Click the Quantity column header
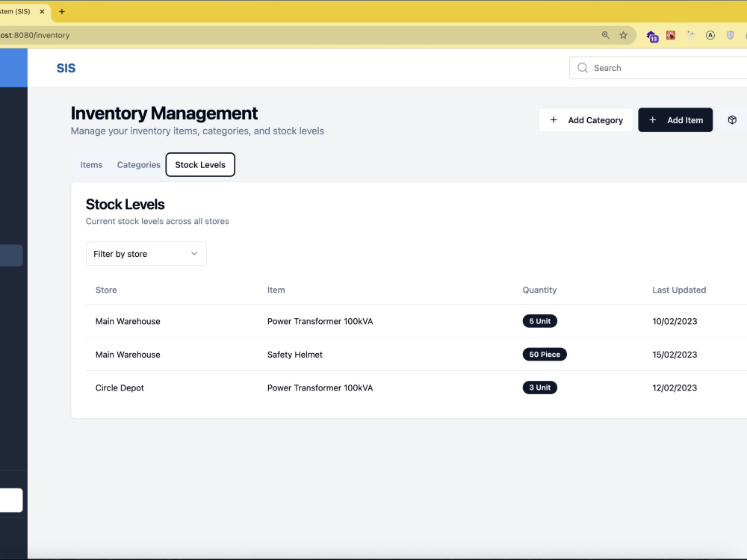The width and height of the screenshot is (747, 560). (539, 290)
